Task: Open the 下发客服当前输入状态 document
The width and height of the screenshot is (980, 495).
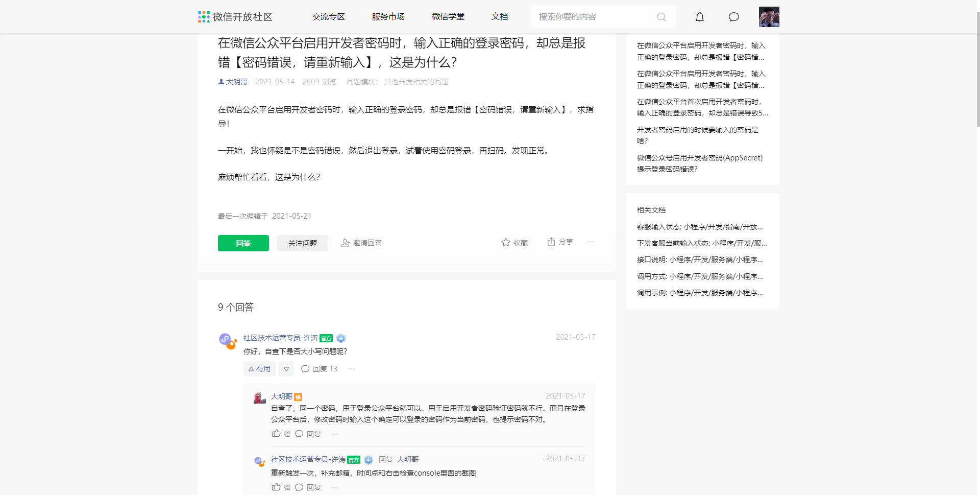Action: [702, 243]
